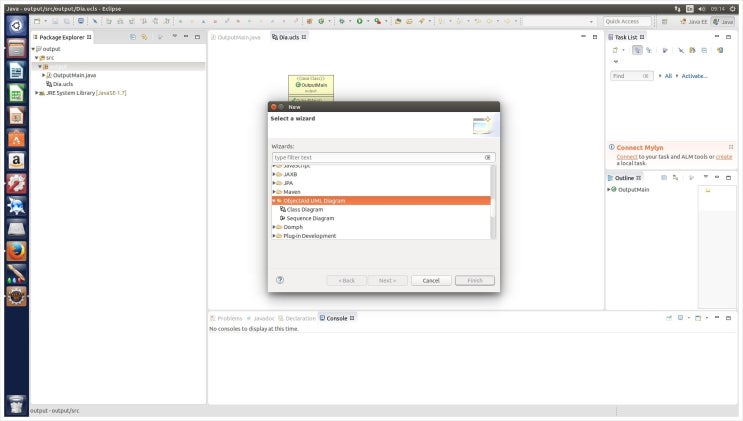Click the wizard filter text field
The height and width of the screenshot is (421, 743).
377,157
